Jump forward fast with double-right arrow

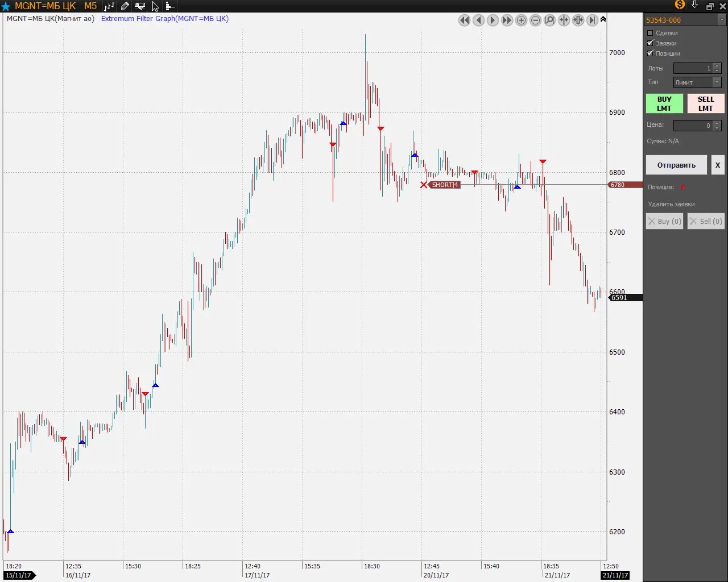(507, 20)
